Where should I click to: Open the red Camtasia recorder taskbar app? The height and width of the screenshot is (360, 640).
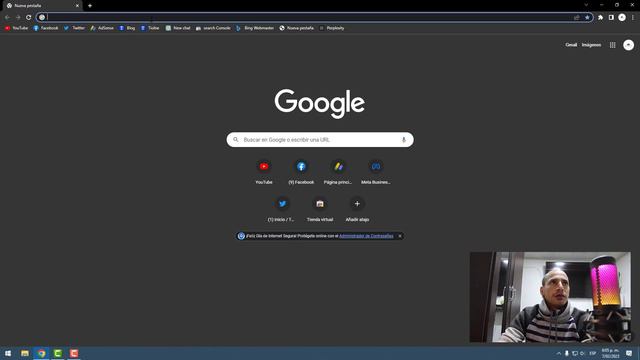tap(74, 353)
